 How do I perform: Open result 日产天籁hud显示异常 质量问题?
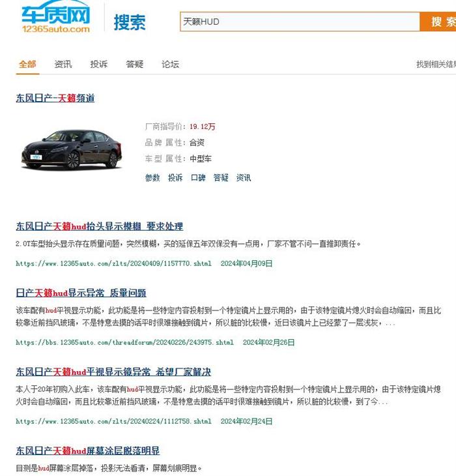click(x=81, y=293)
